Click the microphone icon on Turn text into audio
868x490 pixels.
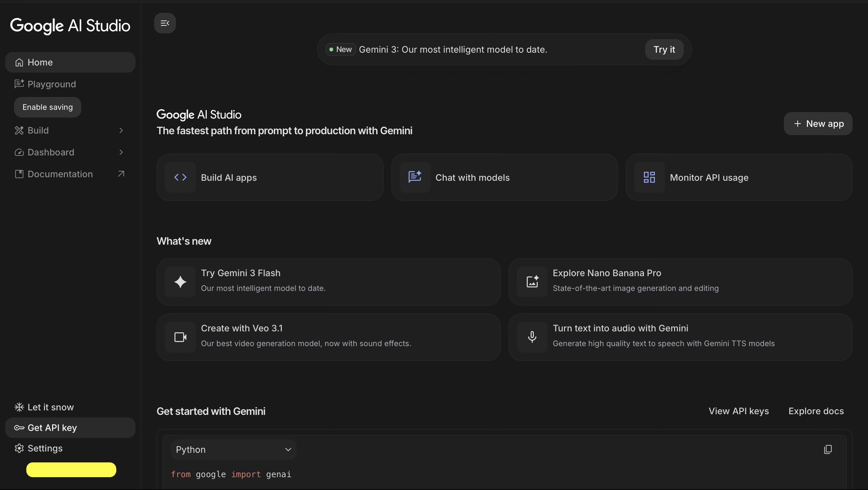[533, 337]
